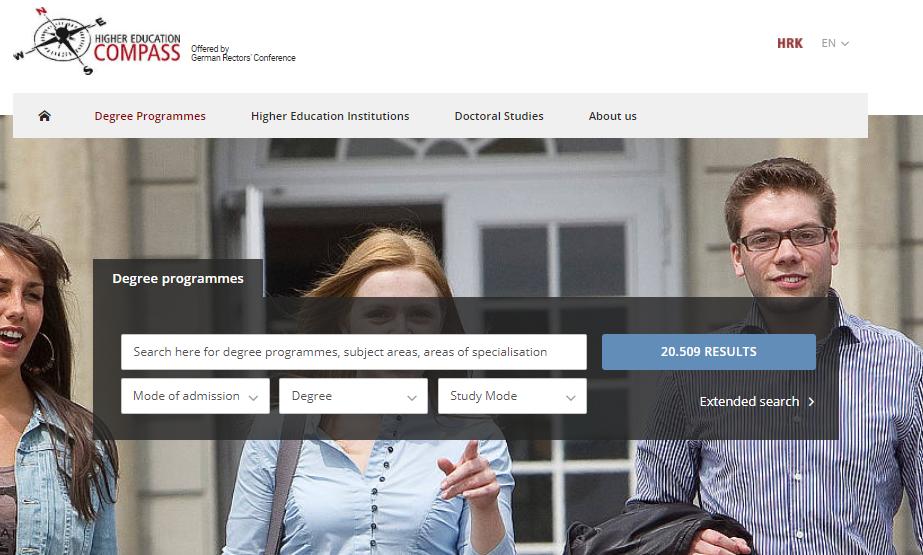
Task: Click the arrow beside Extended search
Action: pos(811,402)
